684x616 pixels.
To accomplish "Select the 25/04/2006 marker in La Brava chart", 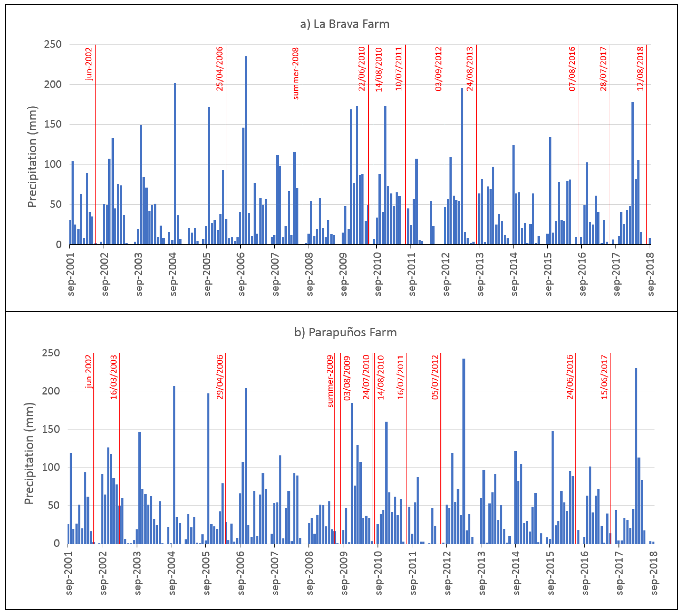I will pyautogui.click(x=220, y=69).
